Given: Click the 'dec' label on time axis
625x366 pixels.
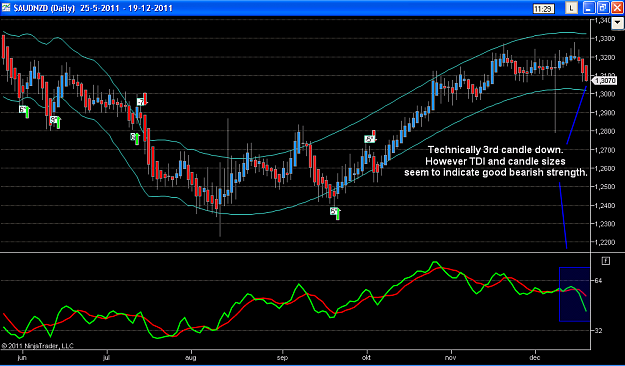Looking at the screenshot, I should click(x=535, y=358).
